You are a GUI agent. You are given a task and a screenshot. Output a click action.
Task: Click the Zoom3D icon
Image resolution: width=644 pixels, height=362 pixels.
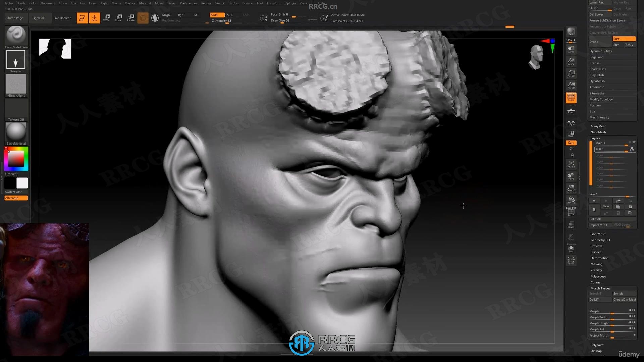click(571, 188)
